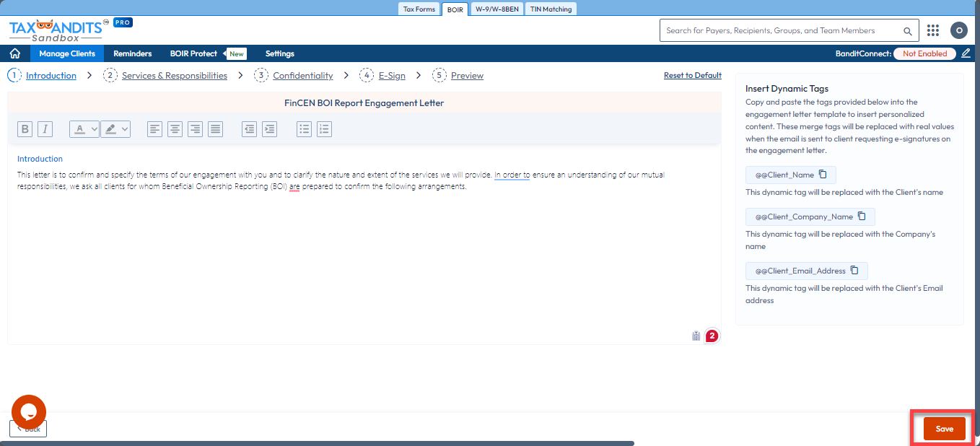Screen dimensions: 980x446
Task: Click the search magnifier icon
Action: 908,31
